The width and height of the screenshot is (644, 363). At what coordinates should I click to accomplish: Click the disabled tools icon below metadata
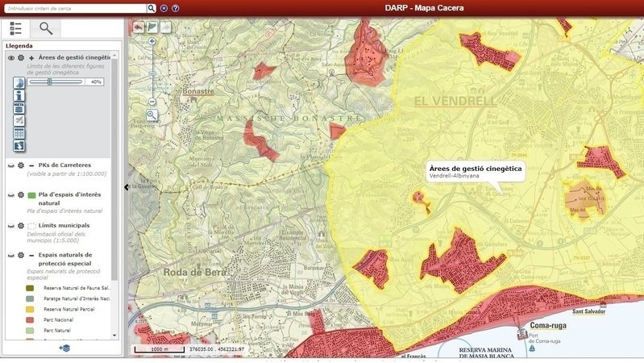click(x=19, y=120)
